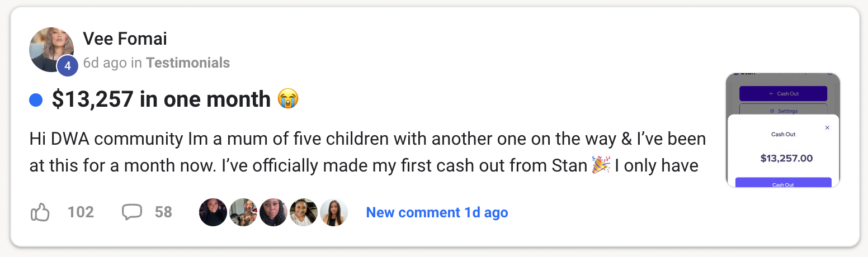Open the Stan Cash Out screenshot thumbnail
Viewport: 868px width, 257px height.
click(783, 130)
